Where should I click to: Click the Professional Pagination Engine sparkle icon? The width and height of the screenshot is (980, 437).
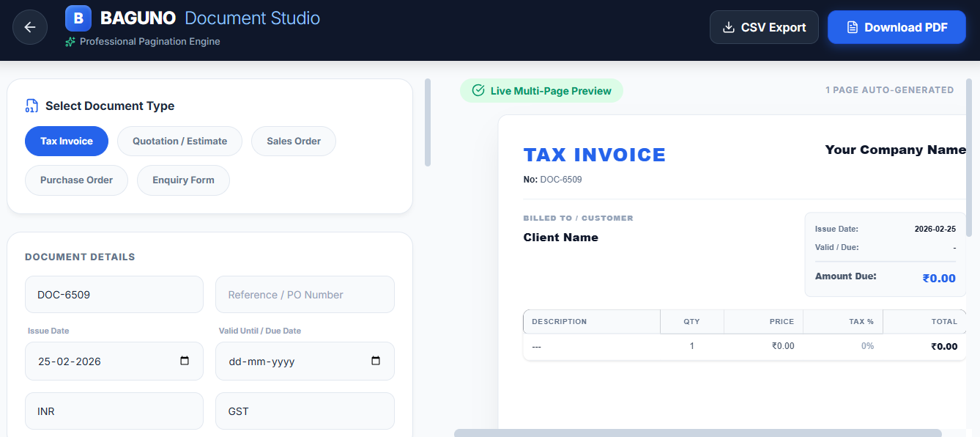(x=70, y=42)
